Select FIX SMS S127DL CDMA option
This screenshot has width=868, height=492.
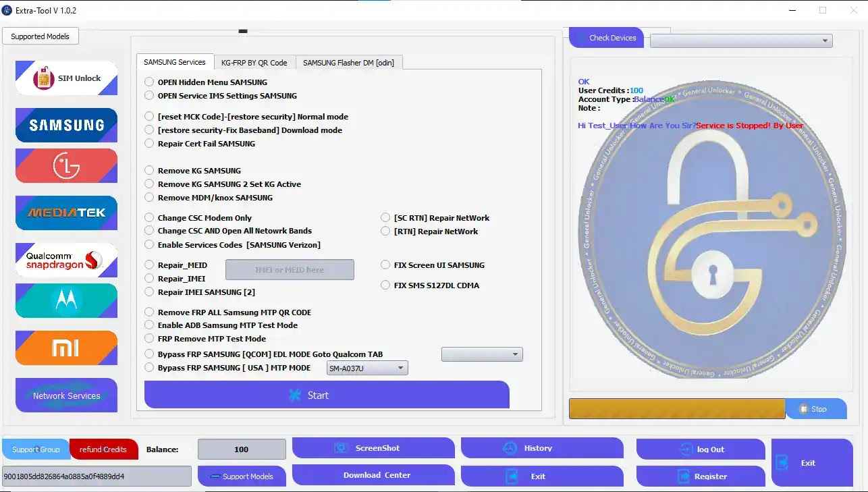(x=385, y=285)
